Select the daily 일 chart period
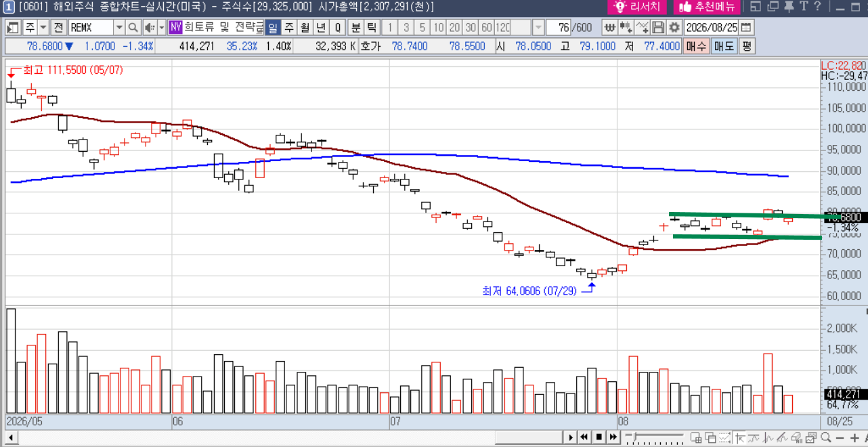This screenshot has width=868, height=447. [272, 28]
